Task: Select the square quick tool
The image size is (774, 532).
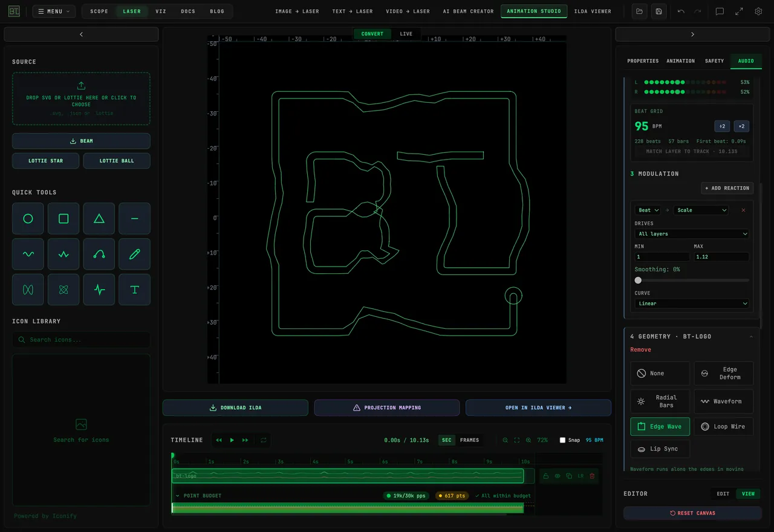Action: click(x=63, y=219)
